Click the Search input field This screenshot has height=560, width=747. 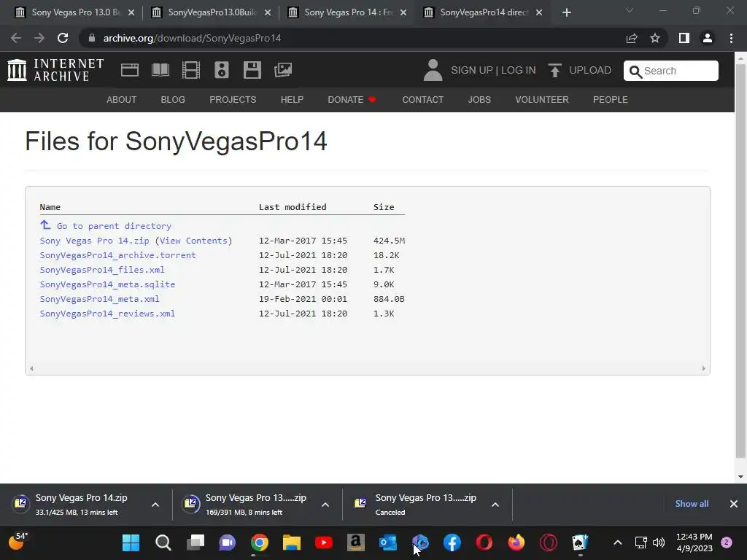(x=671, y=71)
